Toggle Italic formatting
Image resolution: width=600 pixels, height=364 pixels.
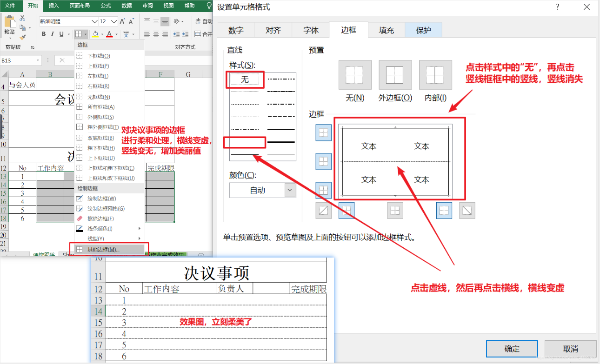click(x=53, y=34)
